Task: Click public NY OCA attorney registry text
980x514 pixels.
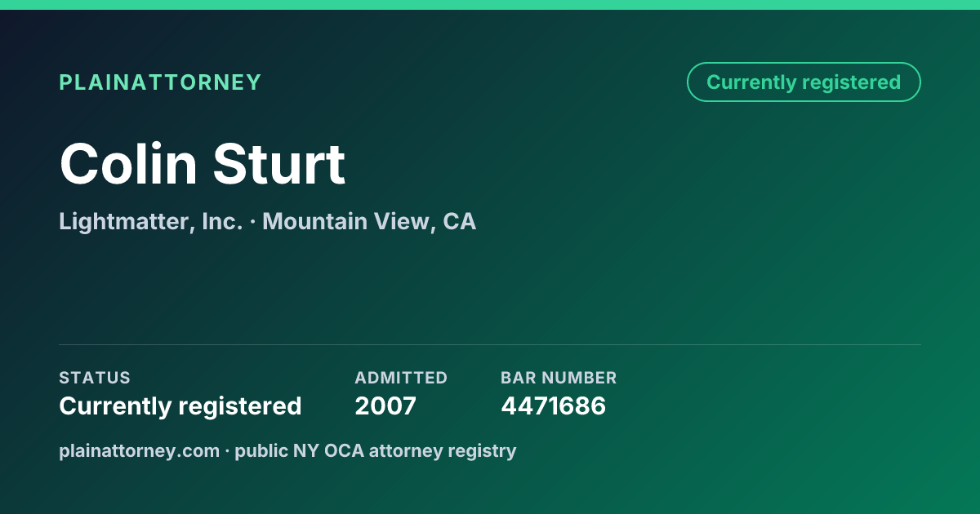Action: [x=376, y=450]
